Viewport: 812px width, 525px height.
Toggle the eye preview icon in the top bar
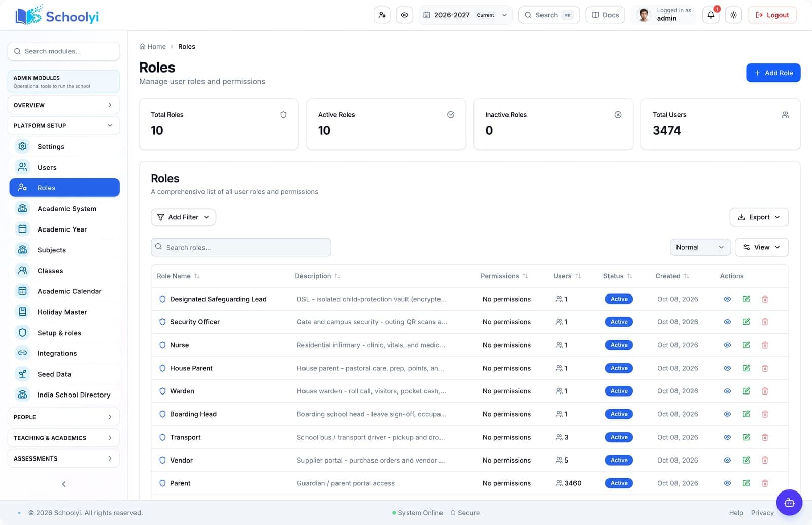(x=404, y=15)
